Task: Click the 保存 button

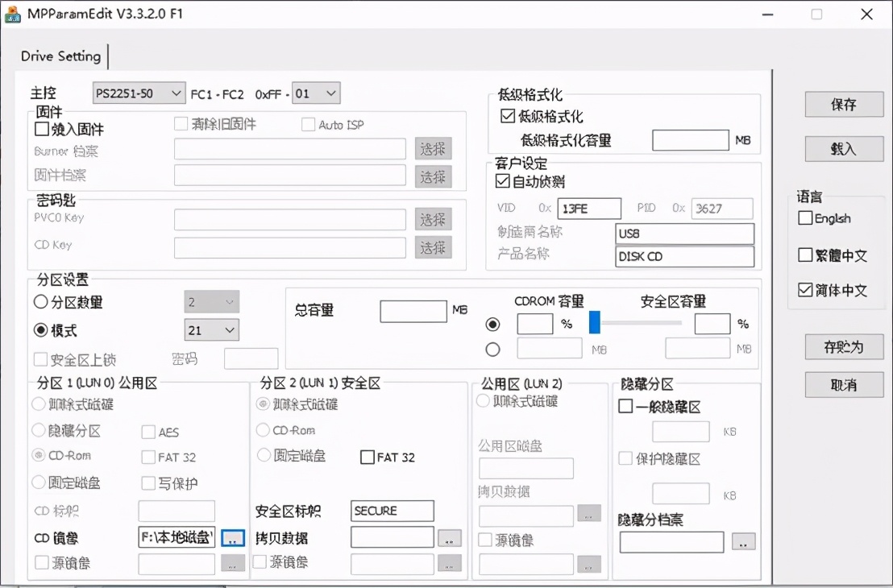Action: [x=843, y=104]
